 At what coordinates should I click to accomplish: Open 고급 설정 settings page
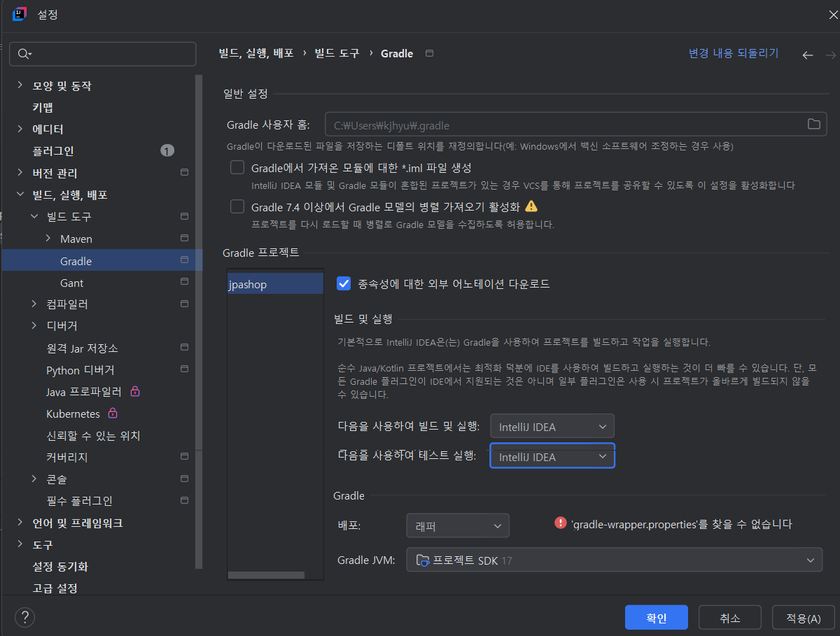[x=55, y=588]
